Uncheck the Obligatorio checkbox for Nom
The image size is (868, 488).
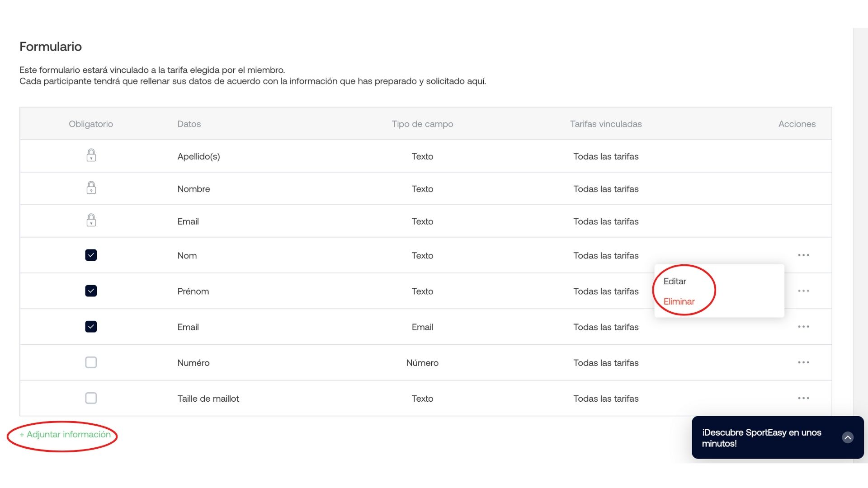(91, 255)
